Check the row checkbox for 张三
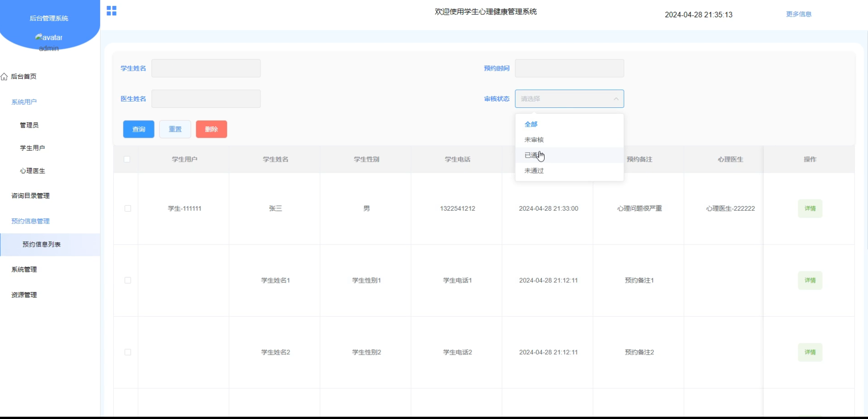 pyautogui.click(x=128, y=208)
